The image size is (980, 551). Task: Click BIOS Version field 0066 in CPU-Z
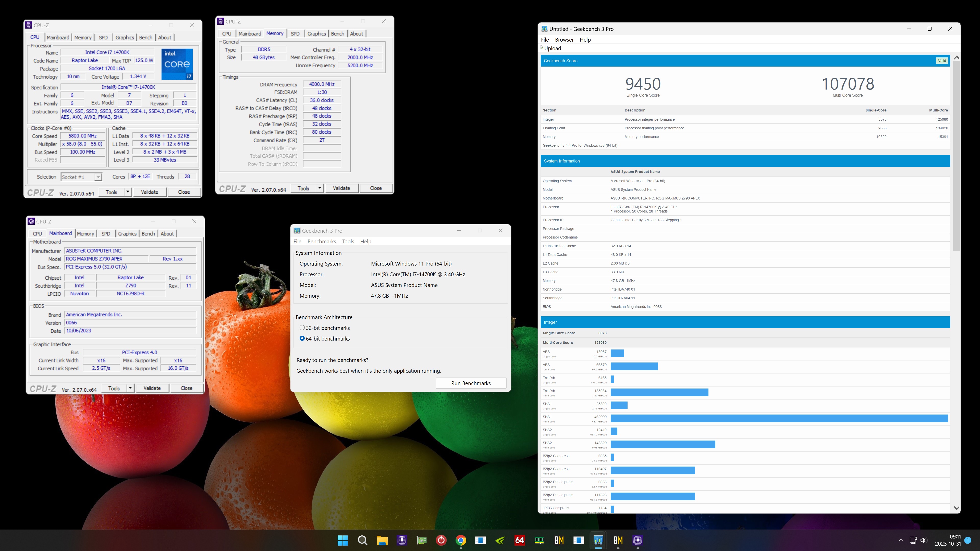tap(130, 322)
